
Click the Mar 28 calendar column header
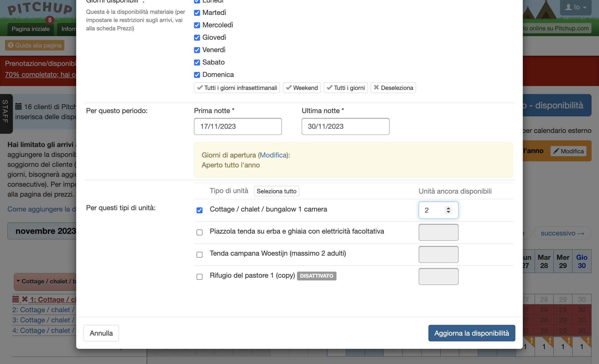pyautogui.click(x=544, y=261)
